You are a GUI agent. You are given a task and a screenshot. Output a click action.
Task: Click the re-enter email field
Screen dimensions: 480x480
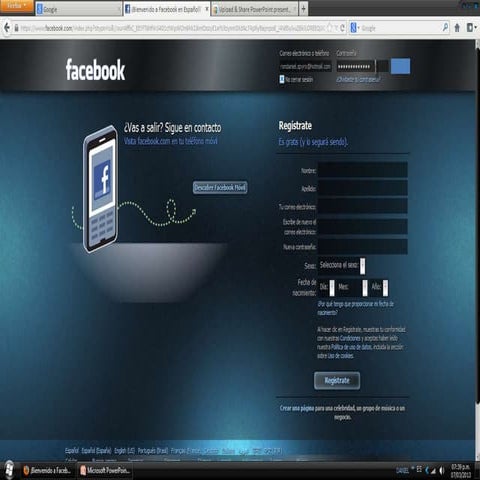point(363,227)
